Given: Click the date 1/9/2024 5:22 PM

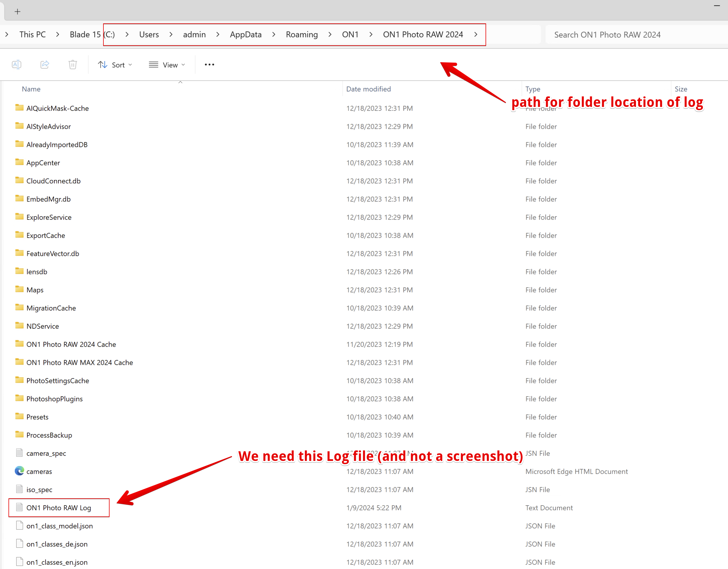Looking at the screenshot, I should pyautogui.click(x=374, y=508).
